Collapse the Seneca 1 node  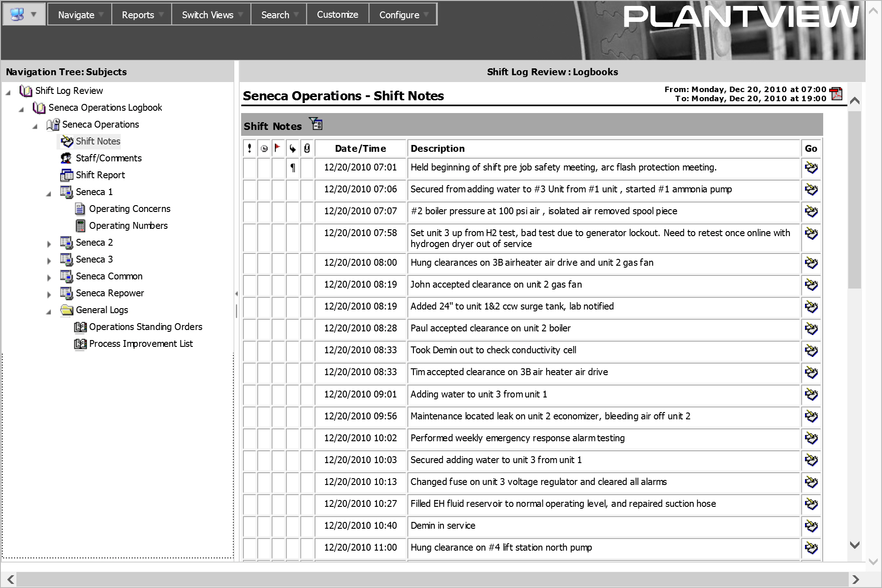pyautogui.click(x=49, y=194)
